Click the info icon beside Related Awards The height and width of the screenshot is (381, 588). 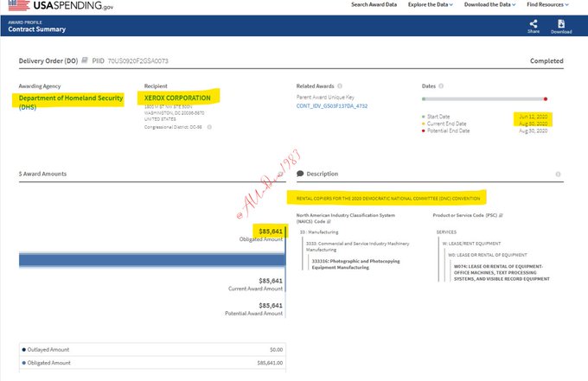point(340,86)
